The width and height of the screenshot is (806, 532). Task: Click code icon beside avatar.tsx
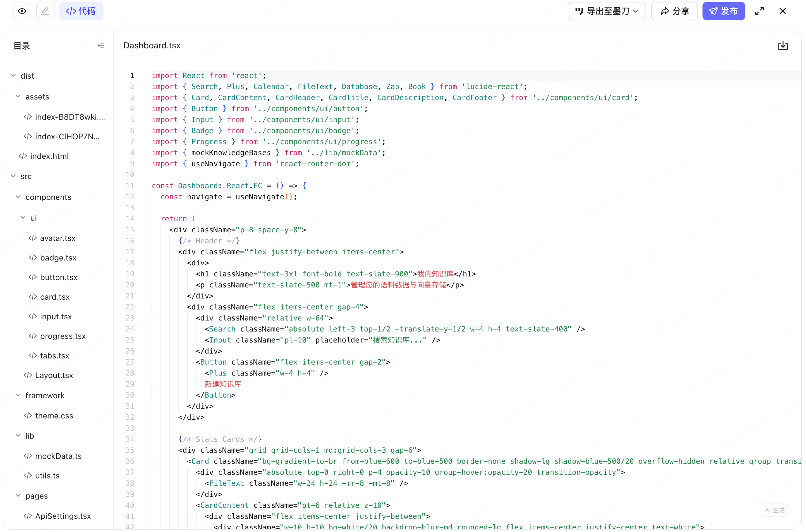32,238
